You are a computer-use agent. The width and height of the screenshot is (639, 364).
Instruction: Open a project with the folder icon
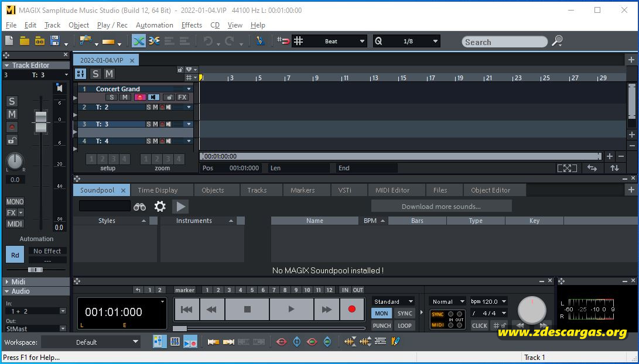pyautogui.click(x=25, y=41)
